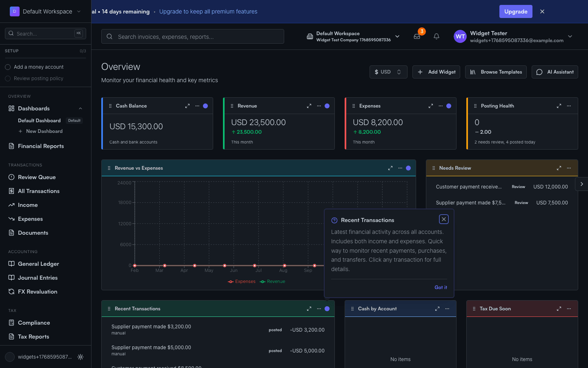Viewport: 588px width, 368px height.
Task: Open the Needs Review widget ellipsis menu
Action: (569, 168)
